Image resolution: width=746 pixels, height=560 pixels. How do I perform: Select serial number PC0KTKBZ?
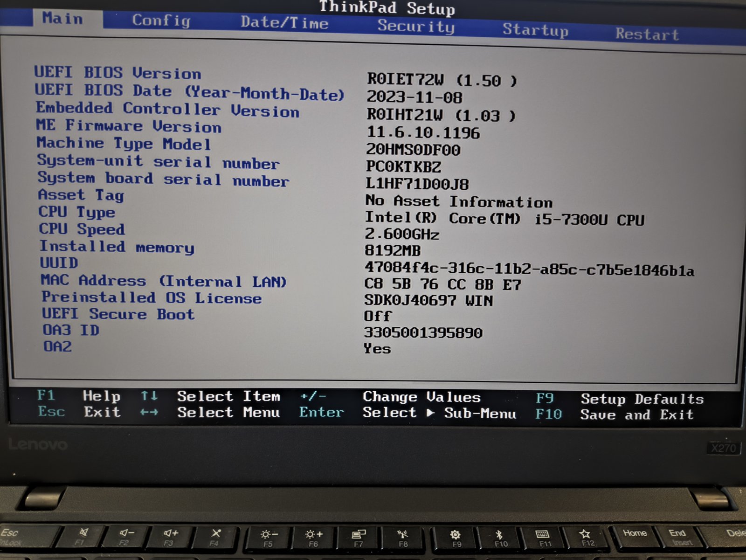[x=403, y=166]
